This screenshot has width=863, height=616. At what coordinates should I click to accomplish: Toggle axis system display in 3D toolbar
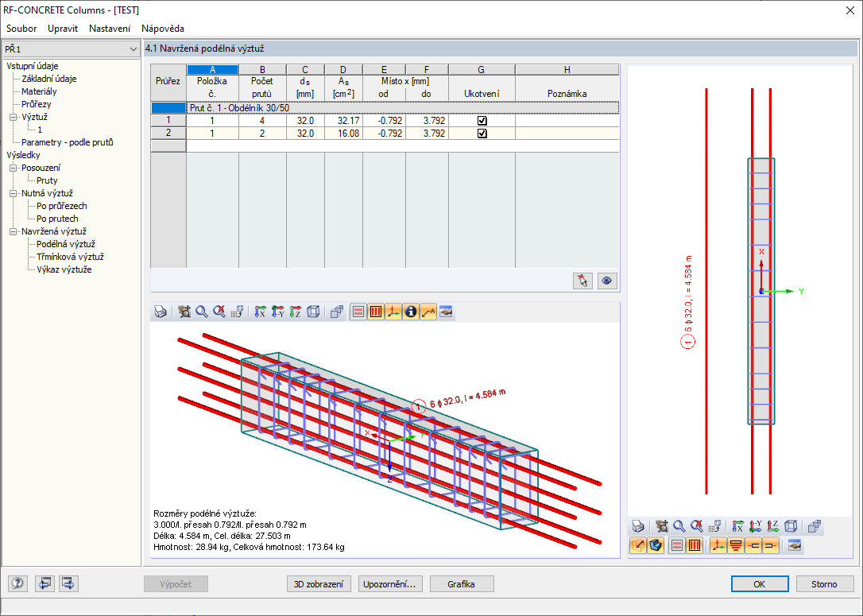[x=393, y=312]
